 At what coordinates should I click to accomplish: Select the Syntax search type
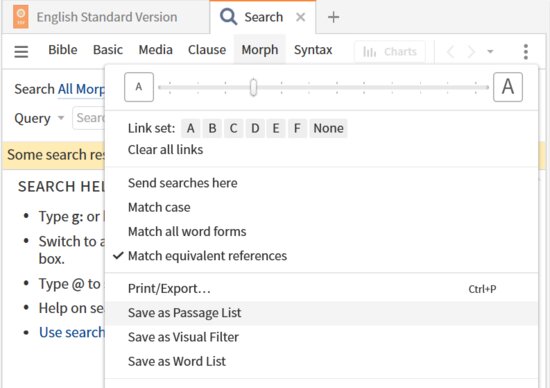pyautogui.click(x=313, y=50)
